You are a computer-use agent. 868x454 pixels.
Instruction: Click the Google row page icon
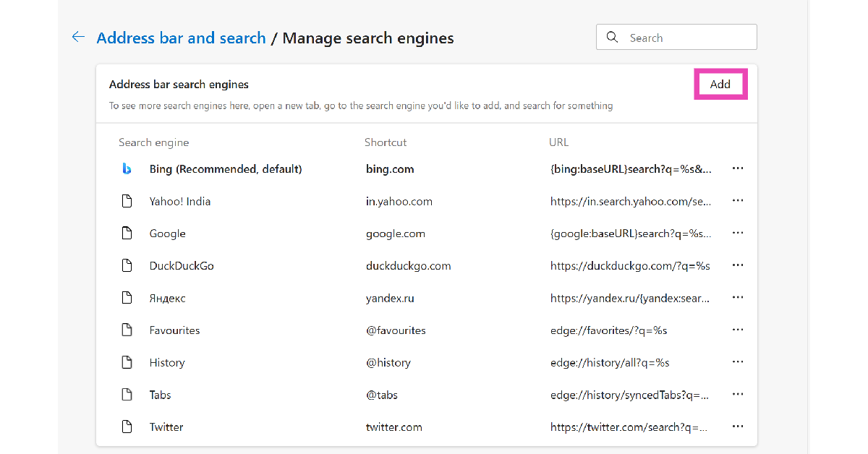pos(127,234)
